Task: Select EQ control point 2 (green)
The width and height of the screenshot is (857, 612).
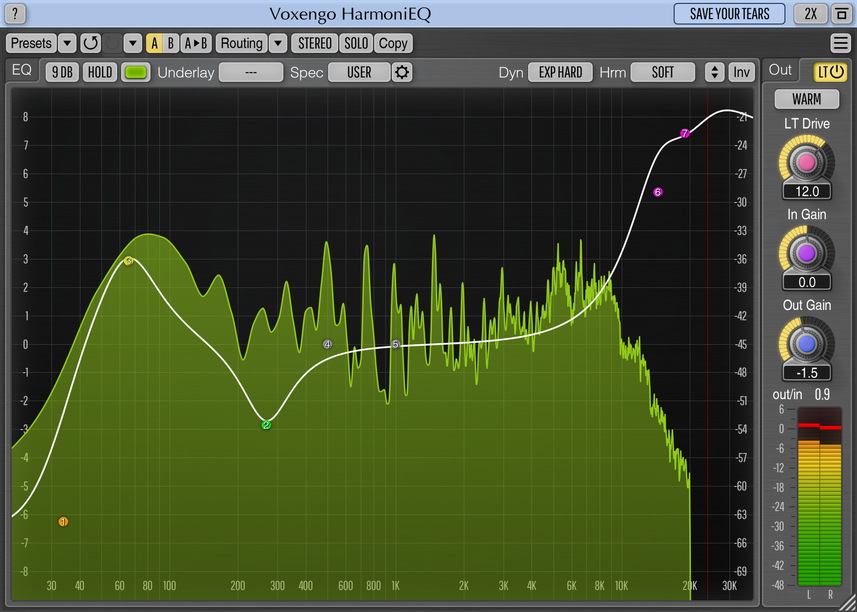Action: coord(267,425)
